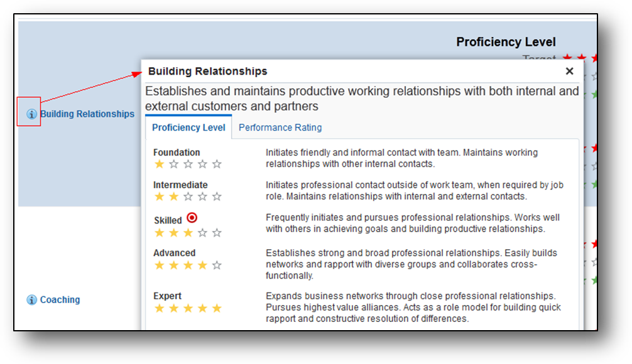Click the info icon beside Coaching
Image resolution: width=632 pixels, height=364 pixels.
(x=32, y=300)
